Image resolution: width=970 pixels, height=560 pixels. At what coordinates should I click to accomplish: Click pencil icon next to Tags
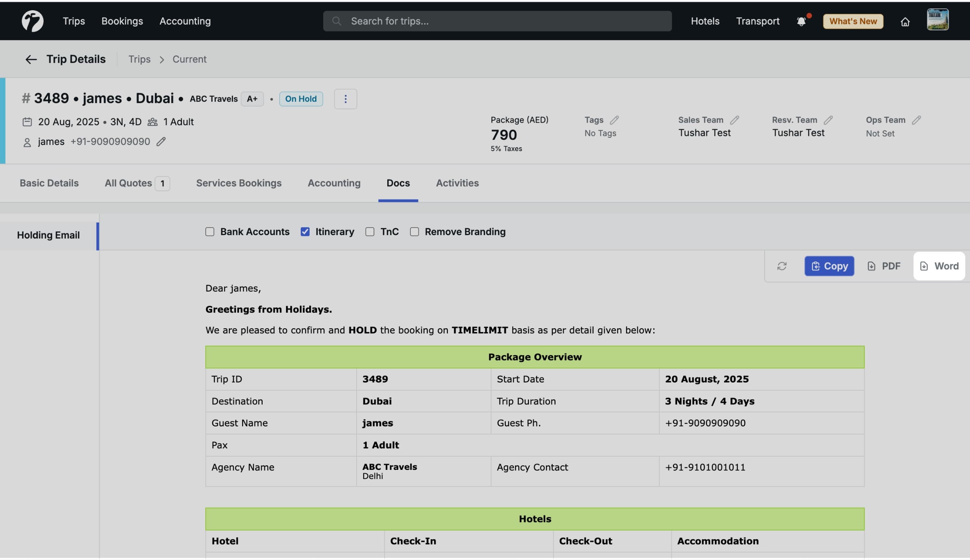pos(614,120)
